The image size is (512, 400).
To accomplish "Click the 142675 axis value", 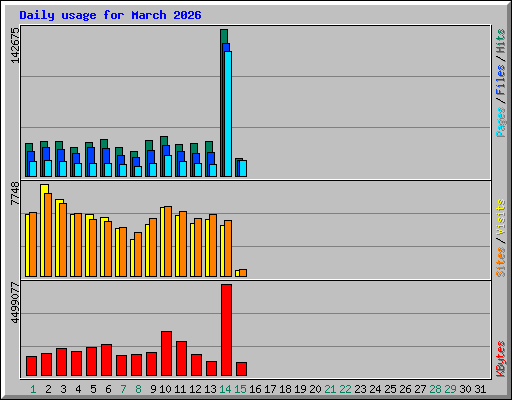I will [15, 45].
